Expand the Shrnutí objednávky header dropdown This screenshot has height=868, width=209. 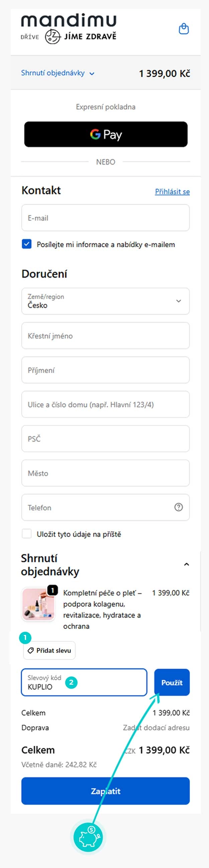92,73
